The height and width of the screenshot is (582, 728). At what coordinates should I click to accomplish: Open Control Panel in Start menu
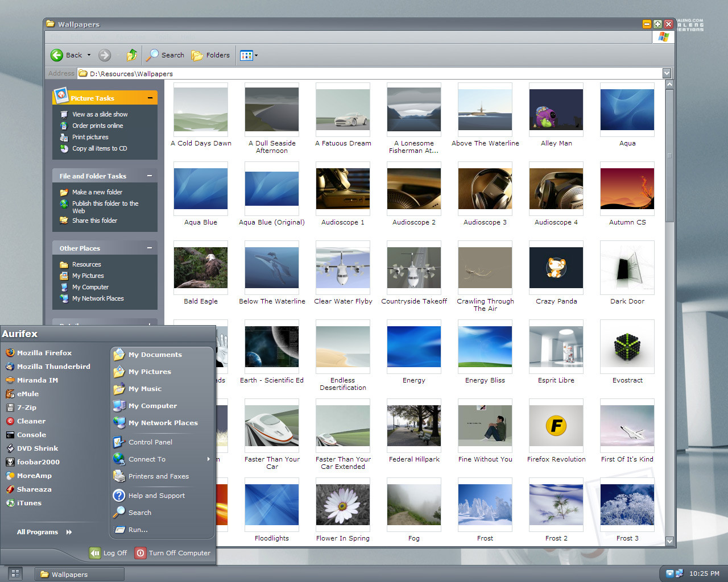150,442
